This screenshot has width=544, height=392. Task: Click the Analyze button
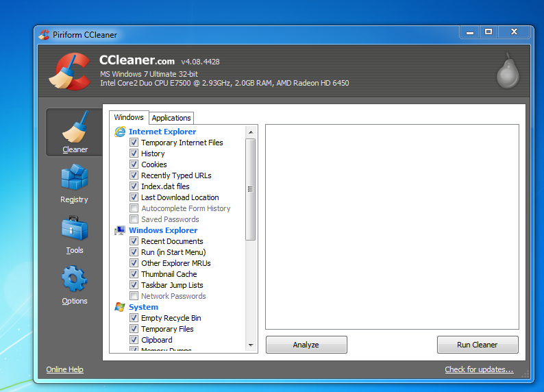306,345
